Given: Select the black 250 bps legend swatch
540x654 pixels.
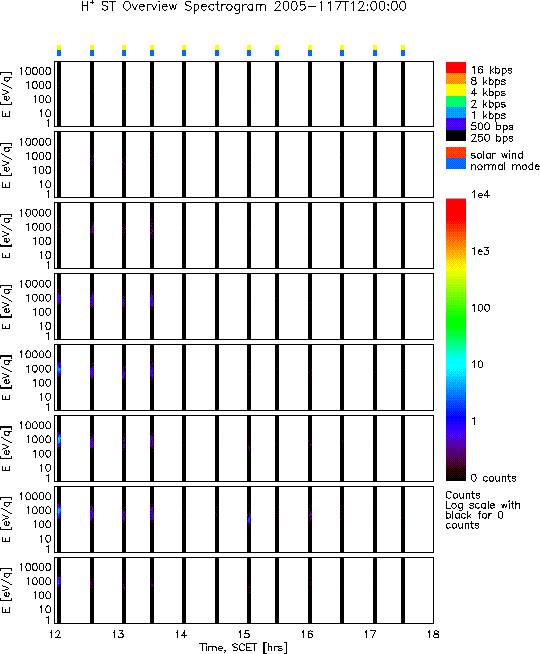Looking at the screenshot, I should tap(456, 136).
